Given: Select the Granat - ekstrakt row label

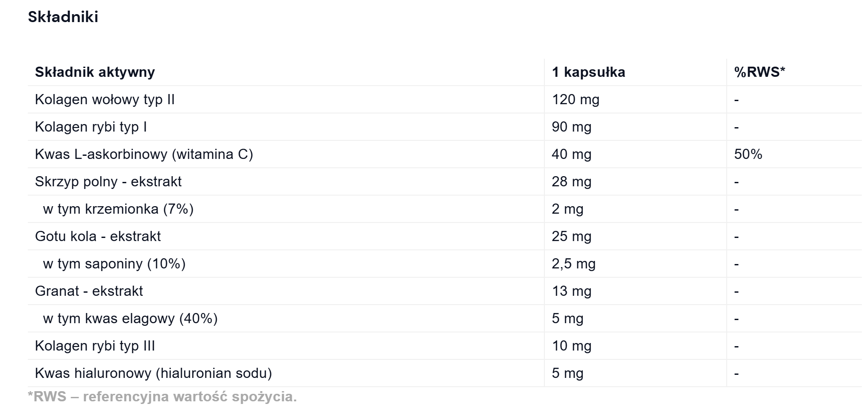Looking at the screenshot, I should tap(89, 291).
